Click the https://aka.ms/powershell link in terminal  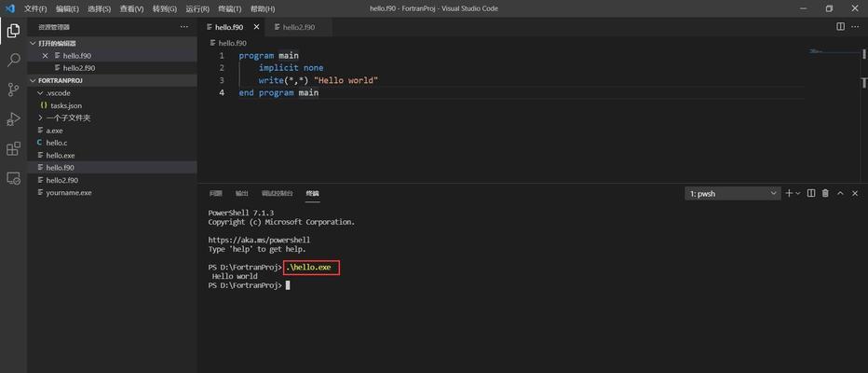[x=259, y=240]
